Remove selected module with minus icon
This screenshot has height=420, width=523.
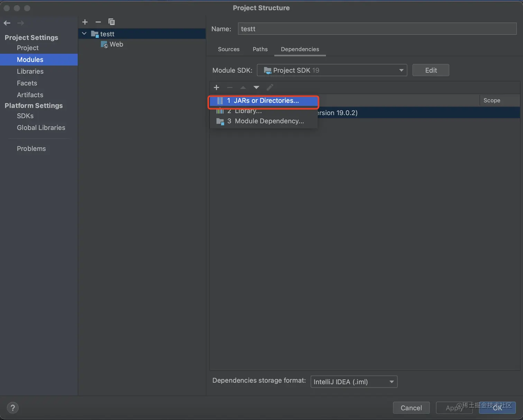point(98,22)
